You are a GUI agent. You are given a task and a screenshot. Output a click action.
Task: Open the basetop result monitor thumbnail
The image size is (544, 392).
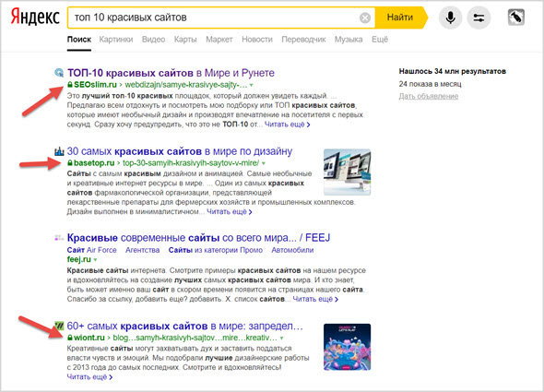[347, 172]
